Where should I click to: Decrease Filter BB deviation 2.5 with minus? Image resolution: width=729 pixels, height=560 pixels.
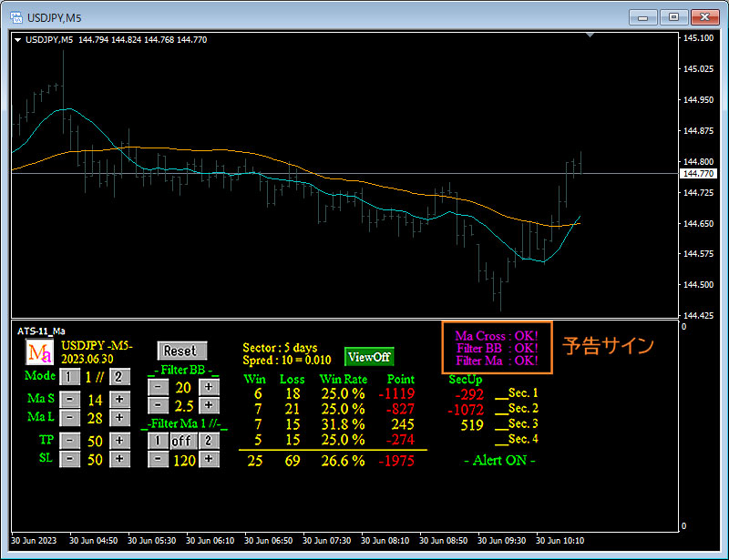coord(158,405)
